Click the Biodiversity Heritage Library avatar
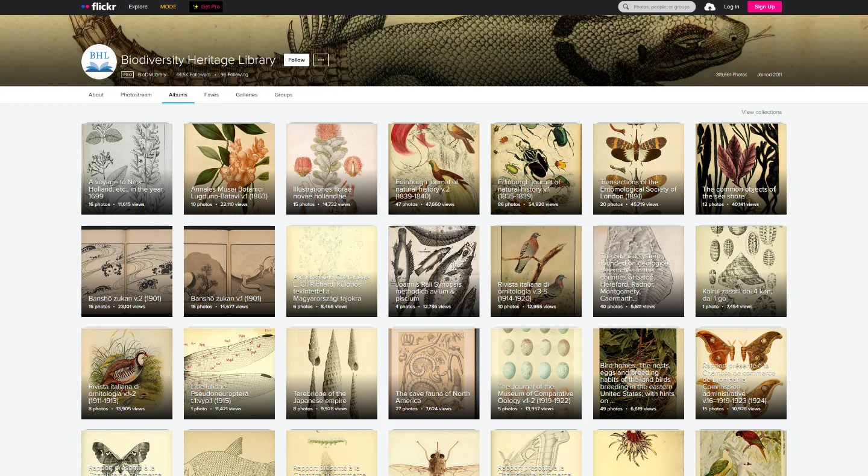 (x=99, y=61)
